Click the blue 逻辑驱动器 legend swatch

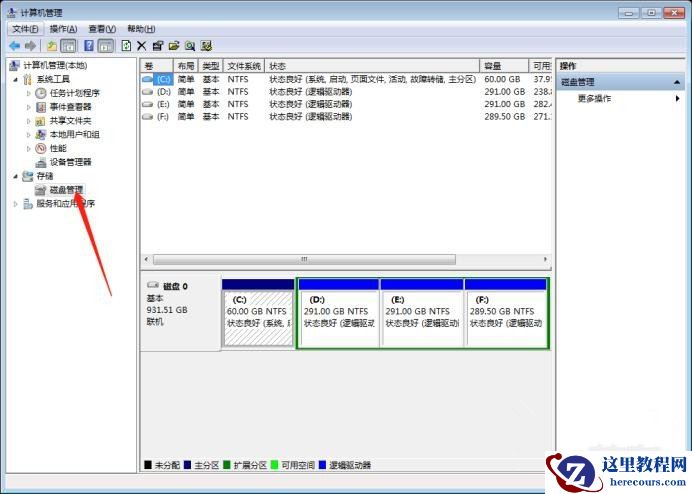coord(322,465)
